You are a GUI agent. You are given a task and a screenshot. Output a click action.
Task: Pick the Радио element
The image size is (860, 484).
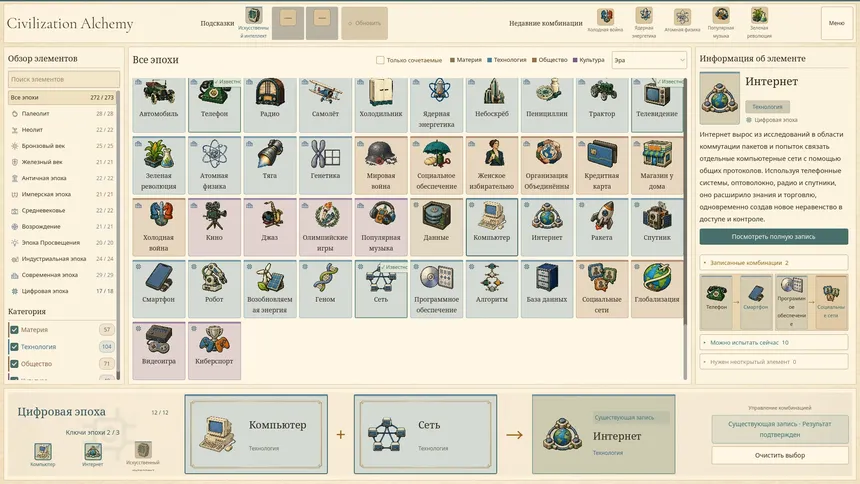tap(269, 104)
